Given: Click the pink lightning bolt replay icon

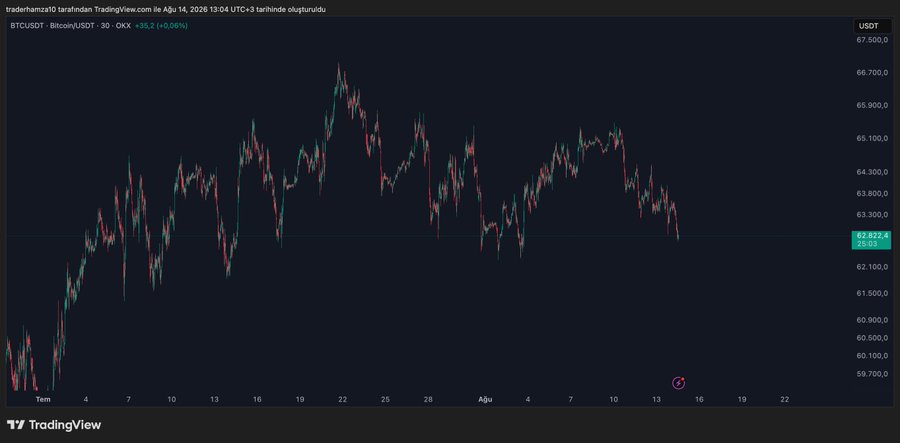Looking at the screenshot, I should pyautogui.click(x=678, y=383).
